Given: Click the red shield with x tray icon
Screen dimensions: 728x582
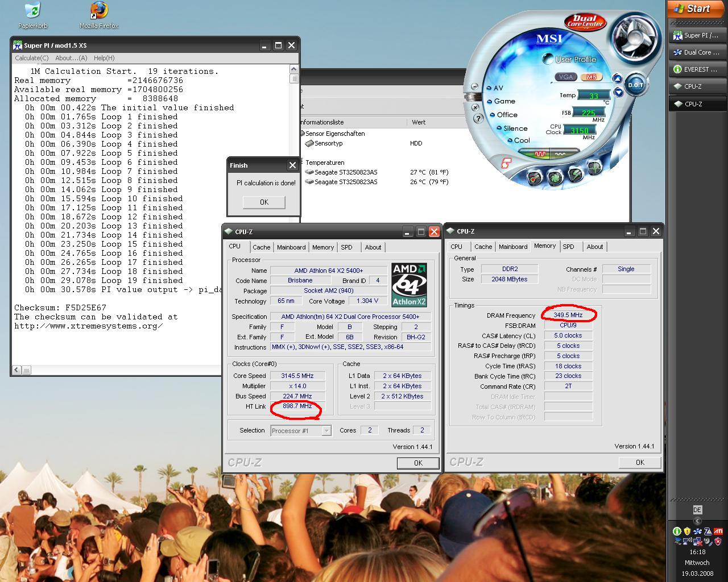Looking at the screenshot, I should (718, 542).
